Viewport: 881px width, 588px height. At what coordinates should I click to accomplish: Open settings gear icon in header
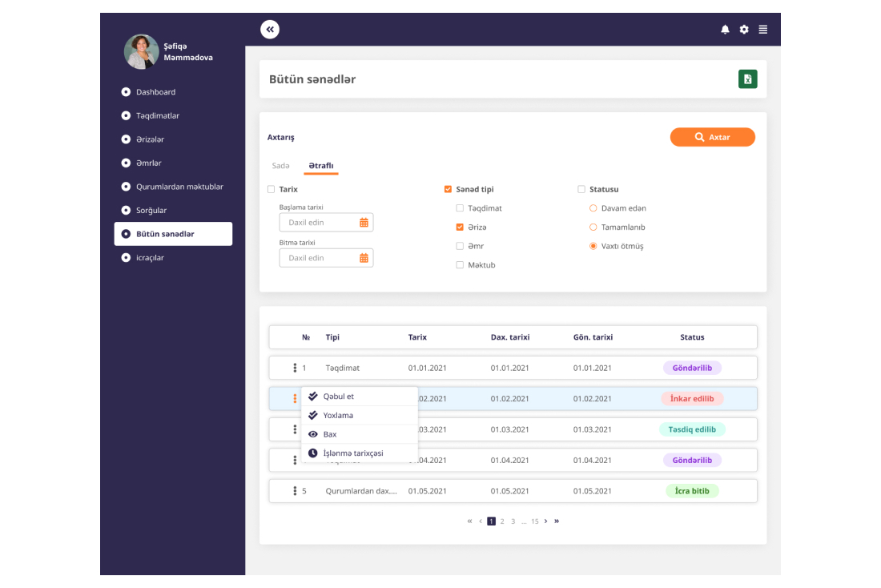[x=744, y=30]
